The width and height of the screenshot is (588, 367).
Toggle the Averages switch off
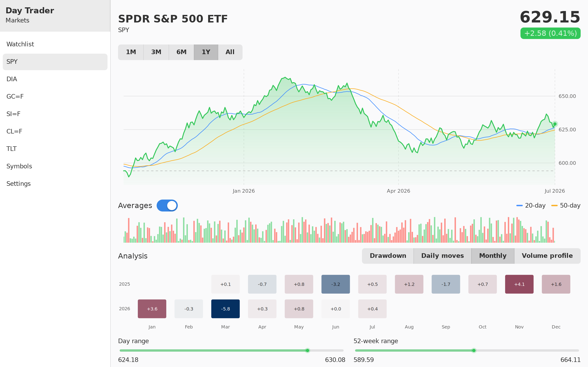(x=167, y=206)
